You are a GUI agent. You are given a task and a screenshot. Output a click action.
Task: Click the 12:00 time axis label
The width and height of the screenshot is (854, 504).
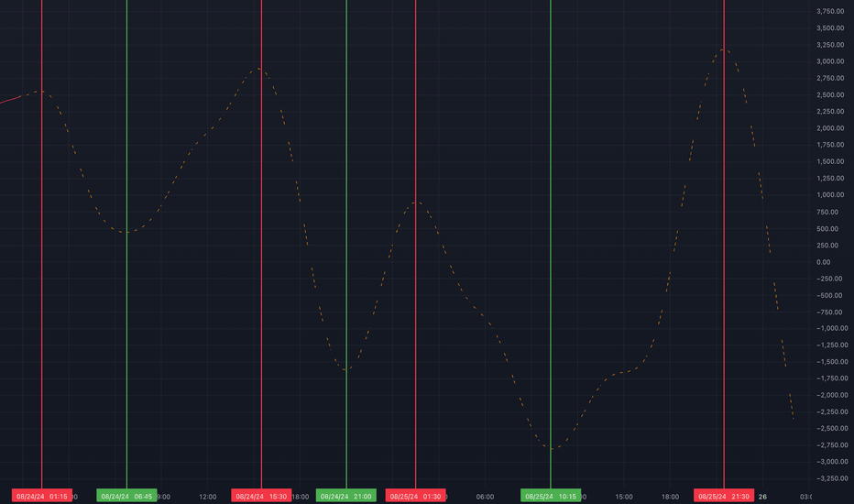pos(207,497)
